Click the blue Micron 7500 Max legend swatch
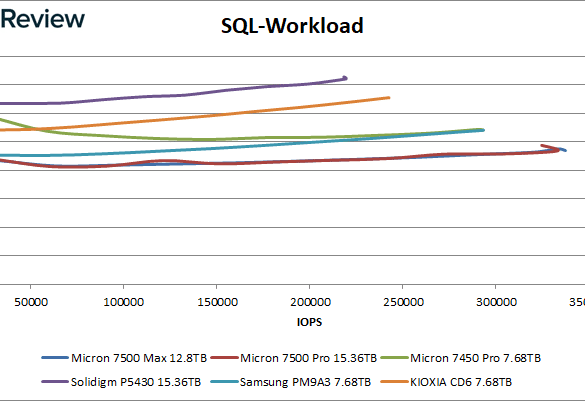The height and width of the screenshot is (401, 585). (x=55, y=358)
